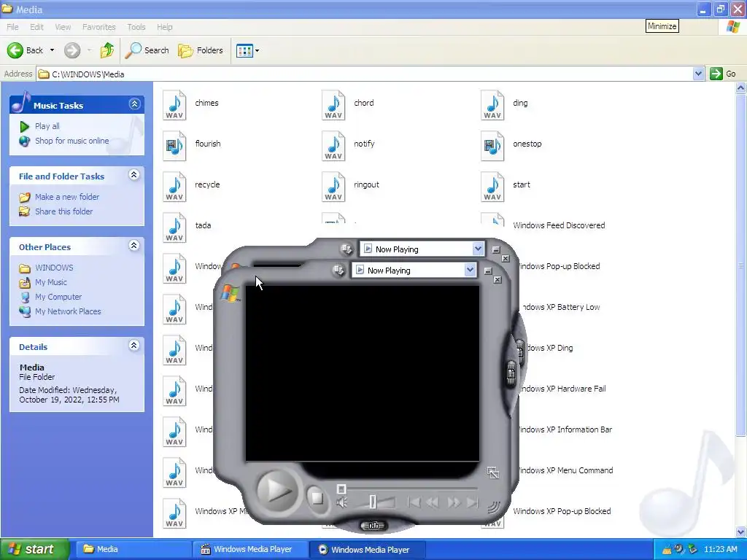The height and width of the screenshot is (560, 747).
Task: Open the Windows Start menu
Action: point(35,549)
